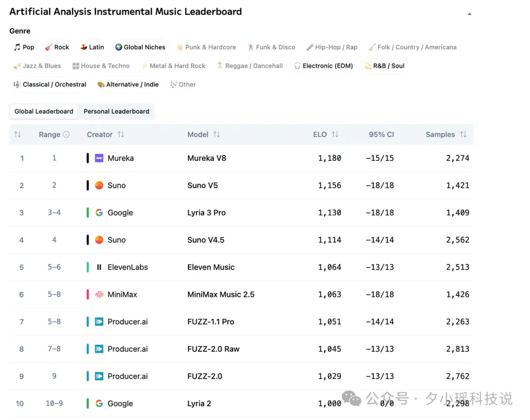Click the Suno V4.5 model name
The image size is (530, 420).
click(x=206, y=240)
